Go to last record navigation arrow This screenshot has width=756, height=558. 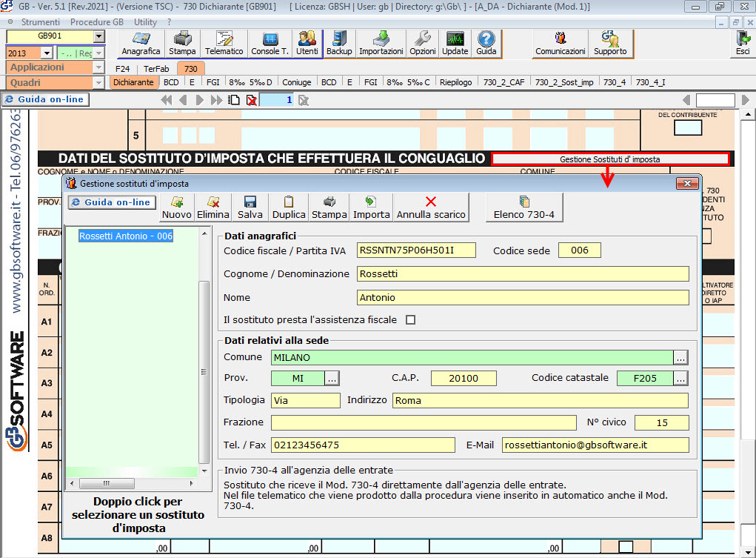coord(216,100)
